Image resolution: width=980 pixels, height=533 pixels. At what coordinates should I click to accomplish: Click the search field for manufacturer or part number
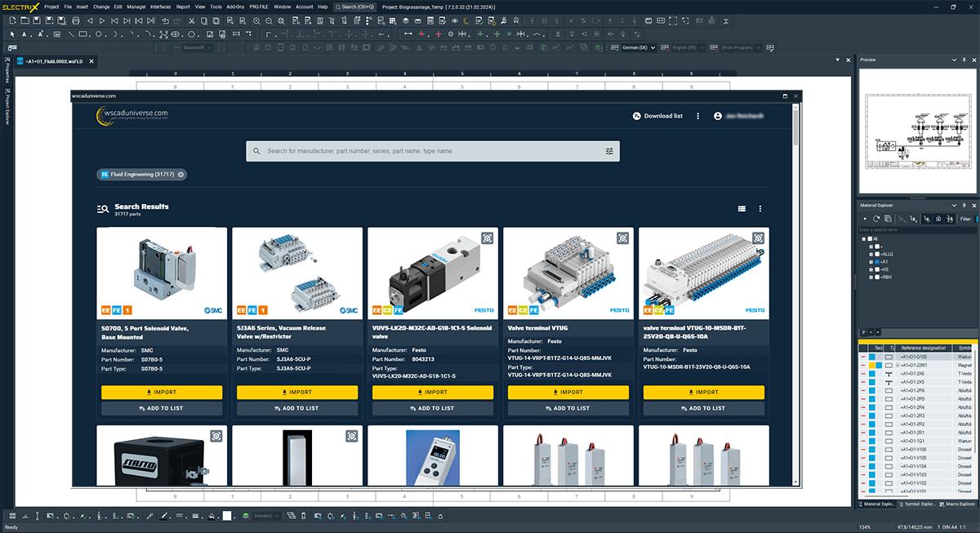pos(433,151)
